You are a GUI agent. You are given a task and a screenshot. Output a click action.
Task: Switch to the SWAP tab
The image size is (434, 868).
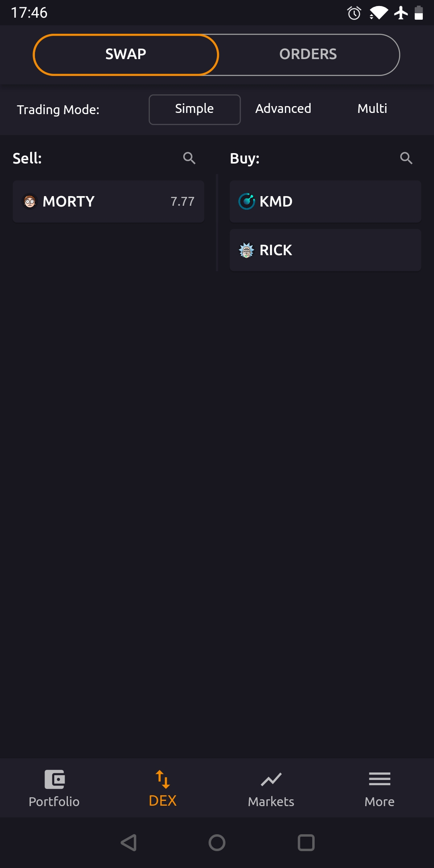coord(126,55)
